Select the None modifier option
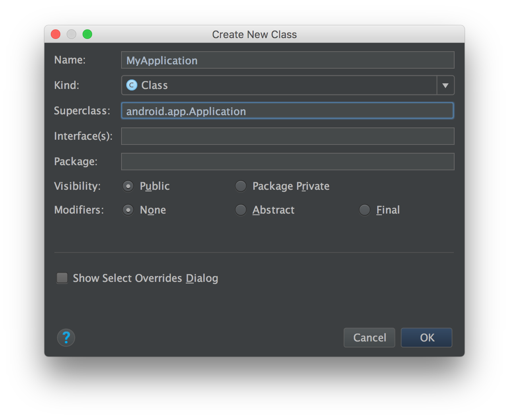Viewport: 509px width, 420px height. point(128,210)
